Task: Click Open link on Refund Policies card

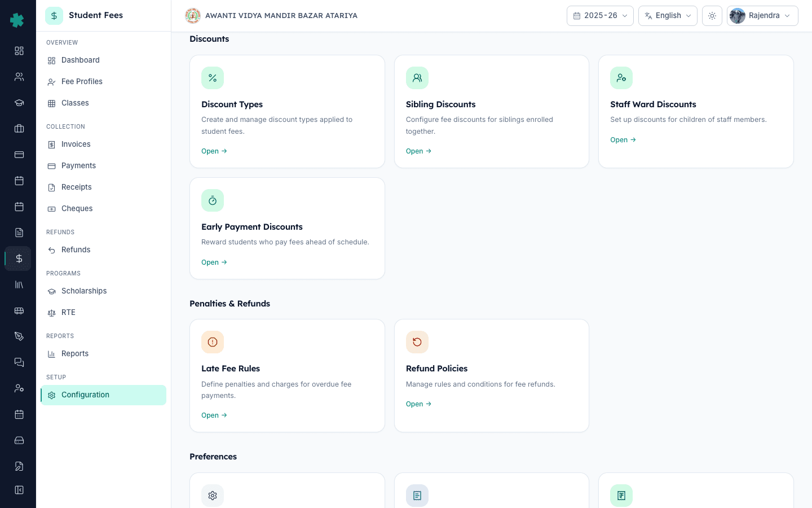Action: tap(418, 404)
